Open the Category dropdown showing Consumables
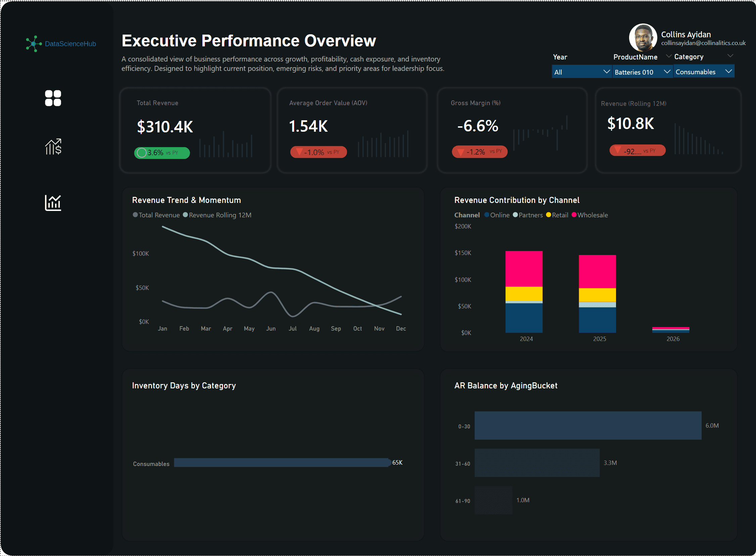756x556 pixels. [x=704, y=71]
